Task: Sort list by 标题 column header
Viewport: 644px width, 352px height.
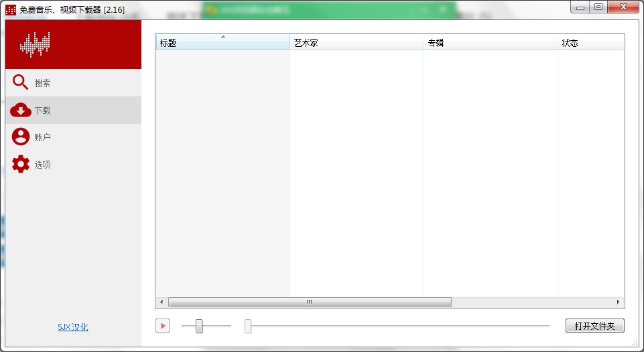Action: pyautogui.click(x=222, y=43)
